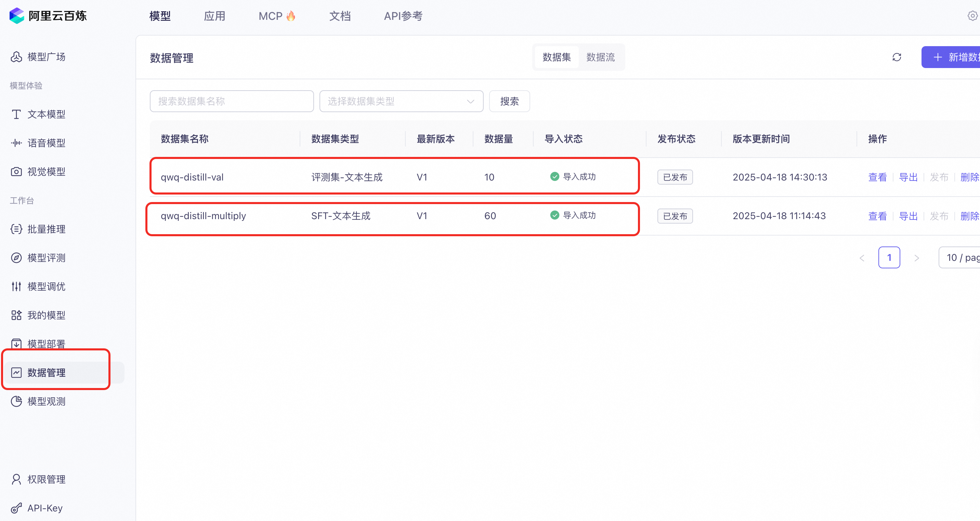Open 模型观测 in sidebar

(47, 402)
